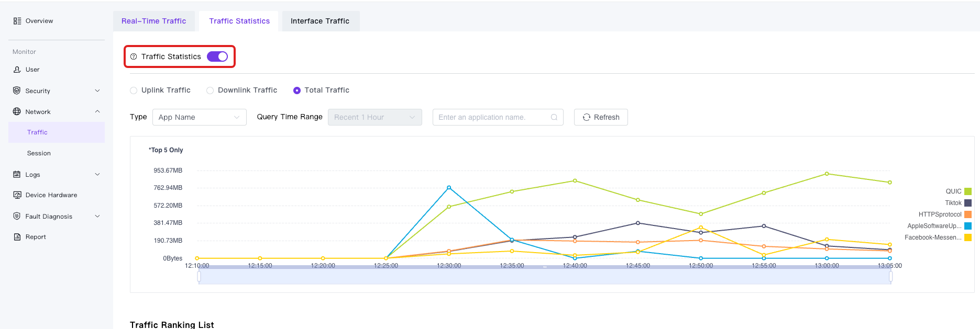Click the 953.67MB axis label
The width and height of the screenshot is (980, 329).
click(x=168, y=171)
